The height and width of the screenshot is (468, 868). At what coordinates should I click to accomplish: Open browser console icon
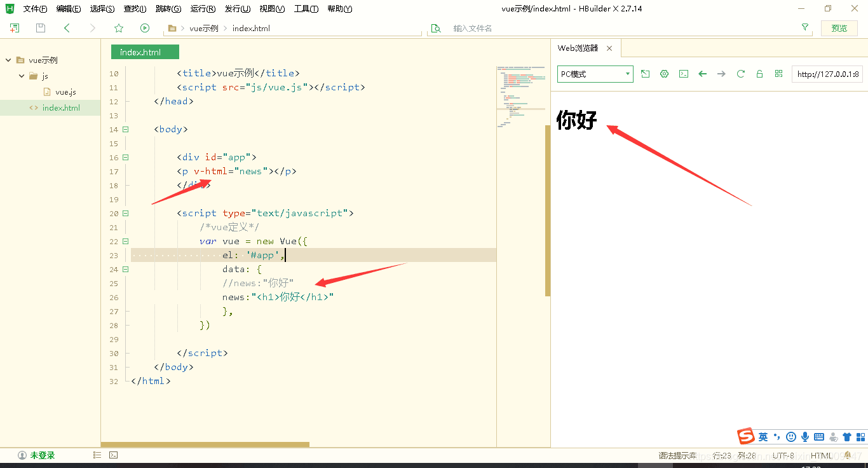pyautogui.click(x=683, y=74)
